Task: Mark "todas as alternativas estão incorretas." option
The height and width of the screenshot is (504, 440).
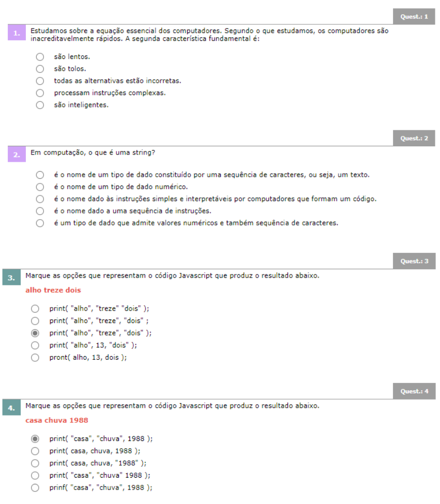Action: [40, 81]
